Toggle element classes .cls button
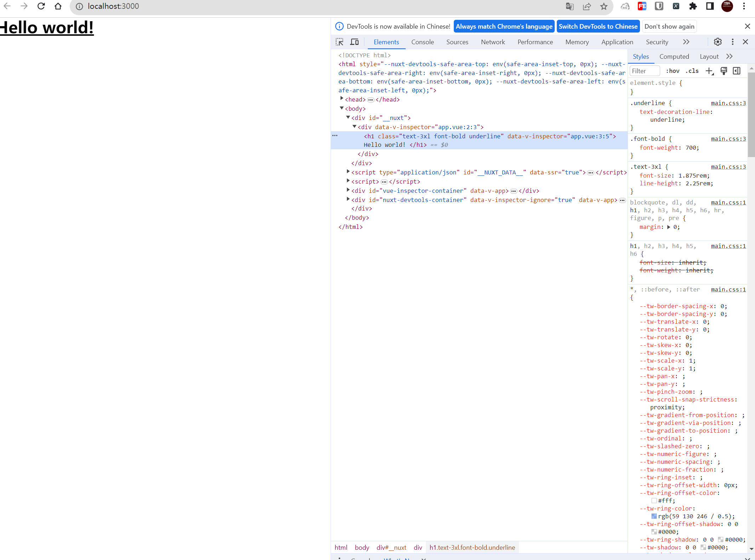Image resolution: width=755 pixels, height=560 pixels. point(692,71)
